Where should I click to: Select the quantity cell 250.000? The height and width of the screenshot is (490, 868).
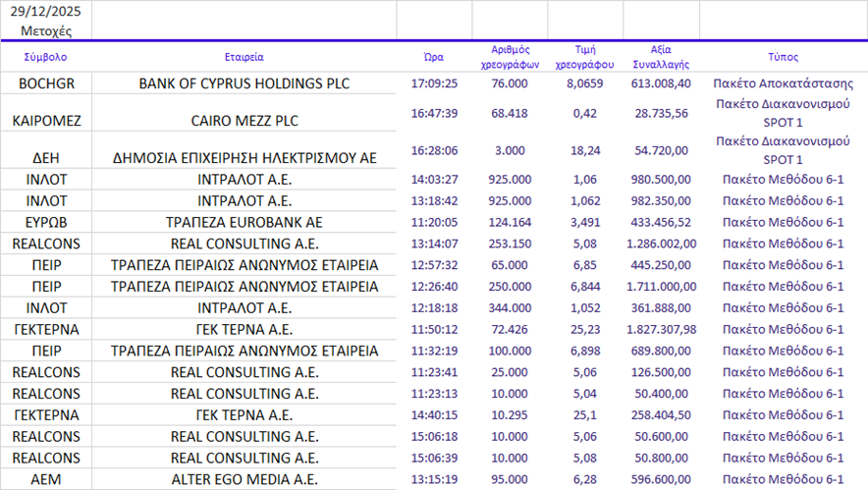510,287
